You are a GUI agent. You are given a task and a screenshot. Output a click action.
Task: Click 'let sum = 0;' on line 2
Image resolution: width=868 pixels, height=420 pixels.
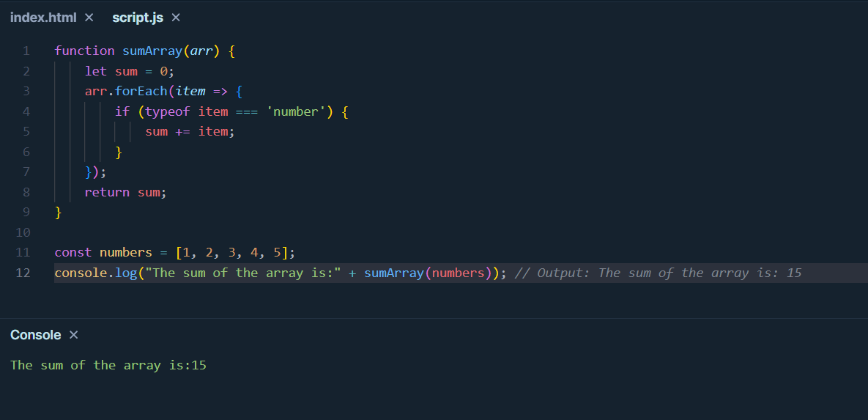pyautogui.click(x=130, y=72)
